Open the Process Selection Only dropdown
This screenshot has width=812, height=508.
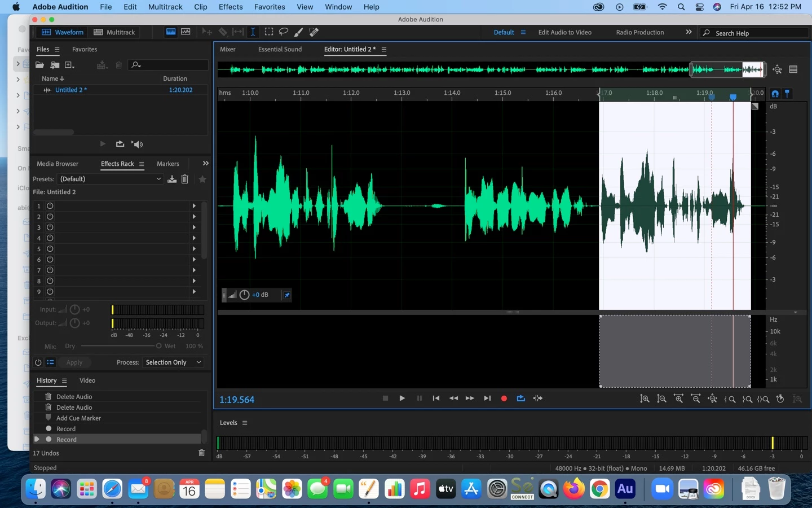coord(173,362)
